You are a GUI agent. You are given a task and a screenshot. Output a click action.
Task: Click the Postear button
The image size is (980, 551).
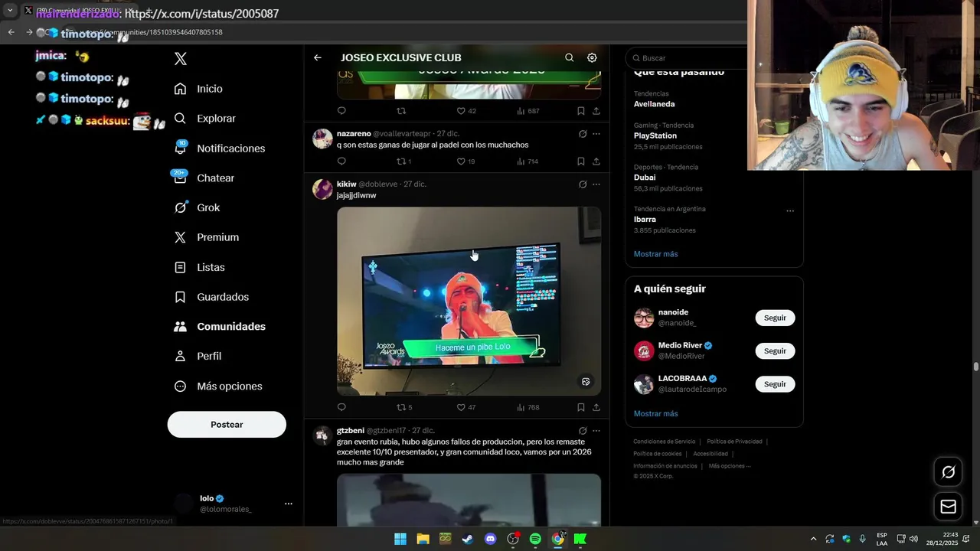[x=227, y=425]
